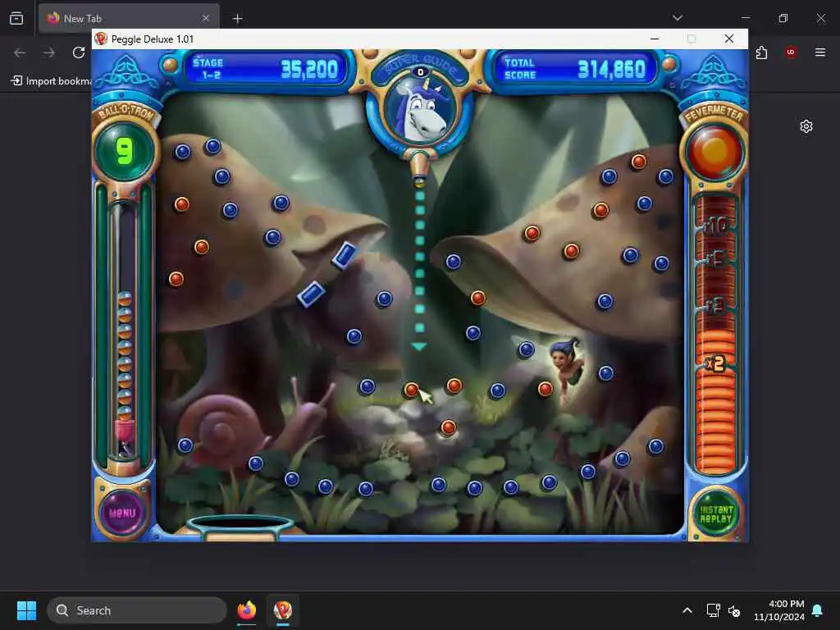Expand the list all tabs chevron
The width and height of the screenshot is (840, 630).
tap(677, 18)
